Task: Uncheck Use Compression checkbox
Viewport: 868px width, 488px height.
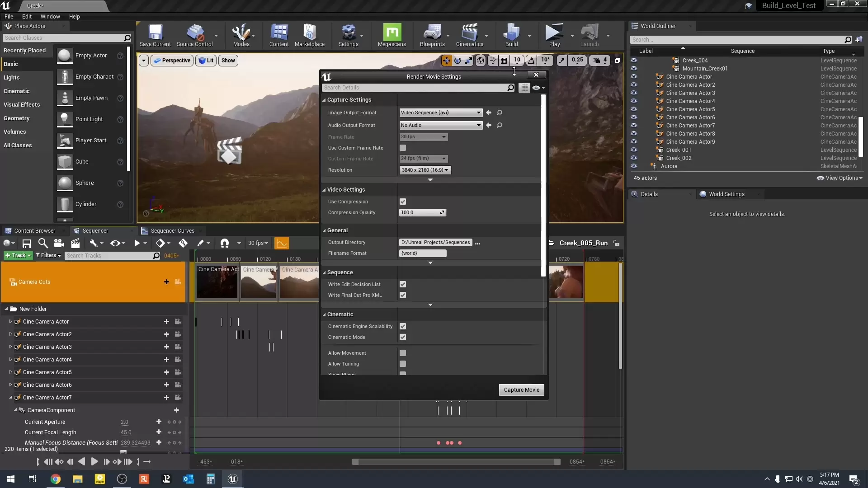Action: point(403,202)
